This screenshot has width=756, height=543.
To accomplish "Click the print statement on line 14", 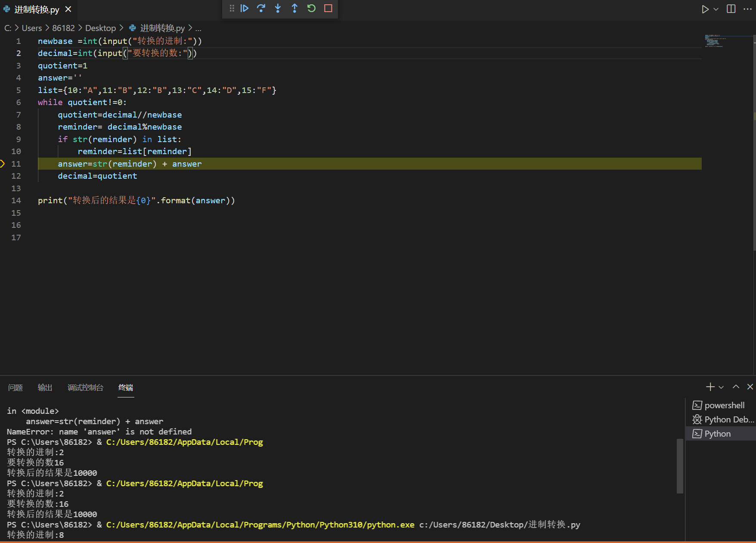I will pyautogui.click(x=136, y=201).
